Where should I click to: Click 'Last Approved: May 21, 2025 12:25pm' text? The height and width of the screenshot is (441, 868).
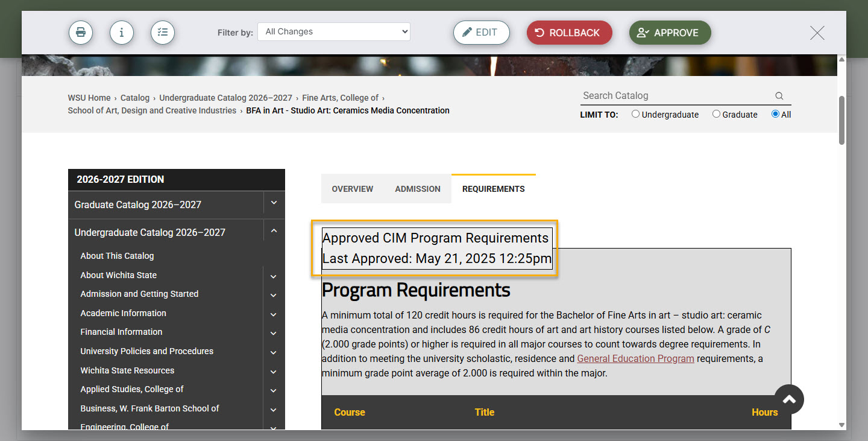click(x=437, y=259)
